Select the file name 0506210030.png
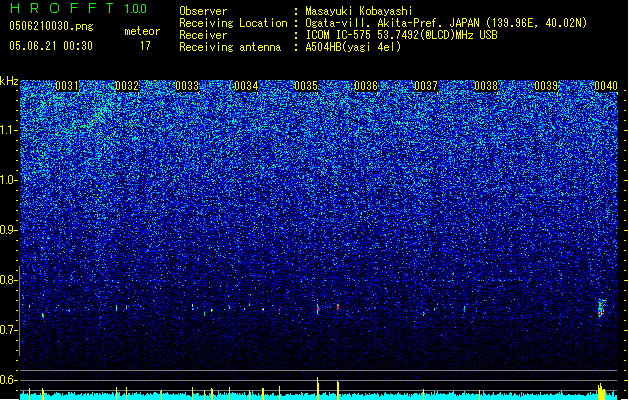 pyautogui.click(x=51, y=27)
